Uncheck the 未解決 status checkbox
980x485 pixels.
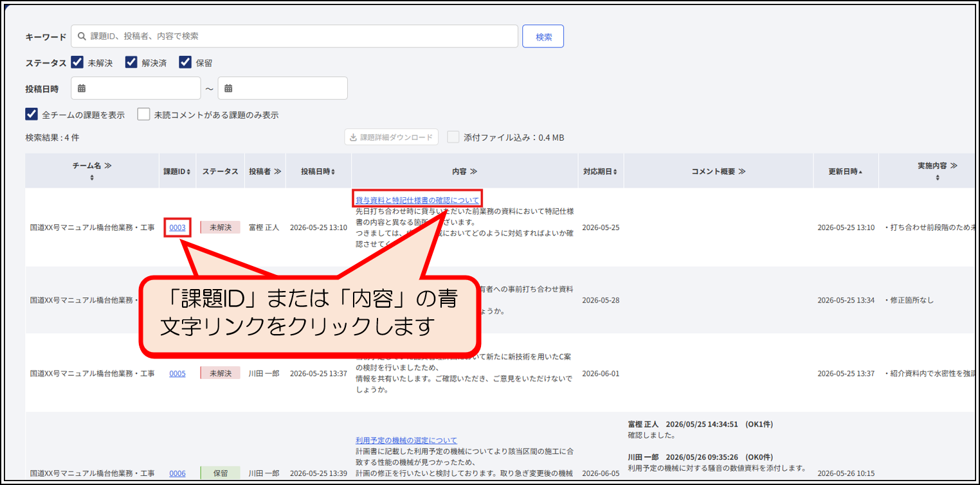click(x=77, y=62)
